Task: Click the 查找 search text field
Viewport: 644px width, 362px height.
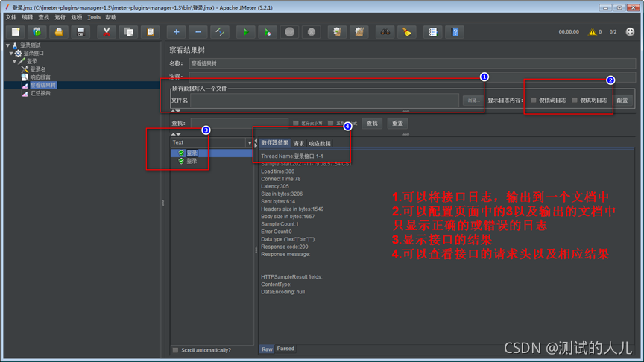Action: click(239, 123)
